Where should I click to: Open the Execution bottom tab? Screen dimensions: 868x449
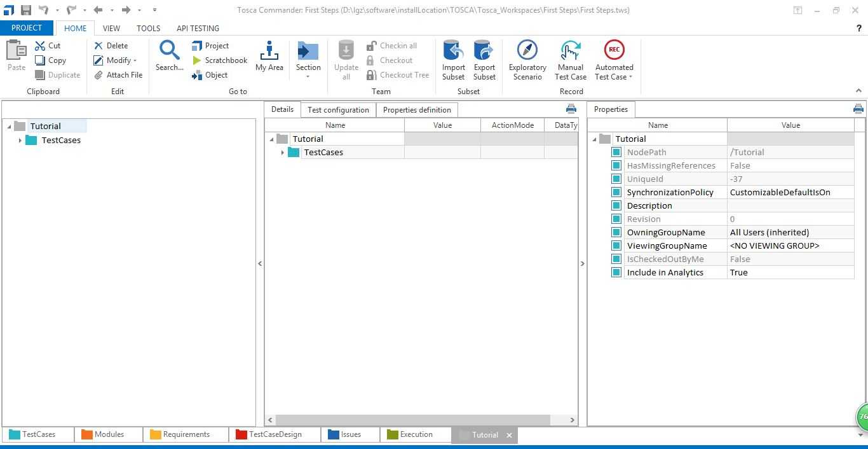pos(416,434)
